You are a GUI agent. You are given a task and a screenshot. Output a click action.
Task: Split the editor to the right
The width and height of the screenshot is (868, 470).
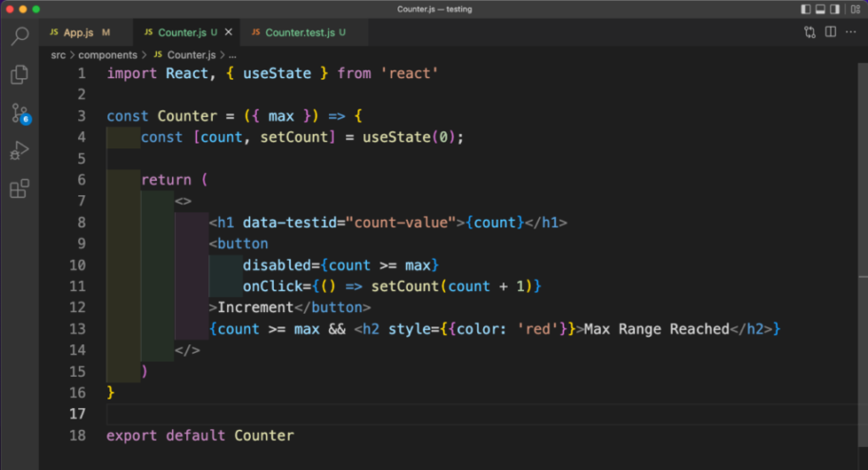point(830,32)
